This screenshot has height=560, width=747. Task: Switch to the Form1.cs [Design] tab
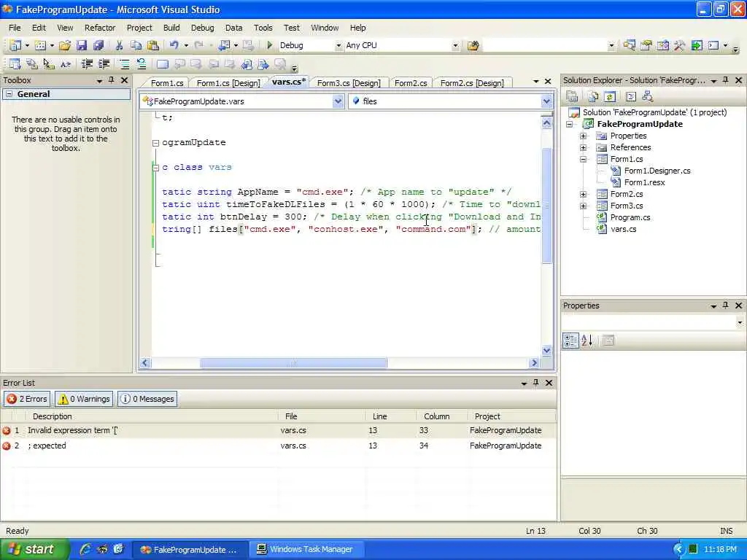(x=228, y=83)
